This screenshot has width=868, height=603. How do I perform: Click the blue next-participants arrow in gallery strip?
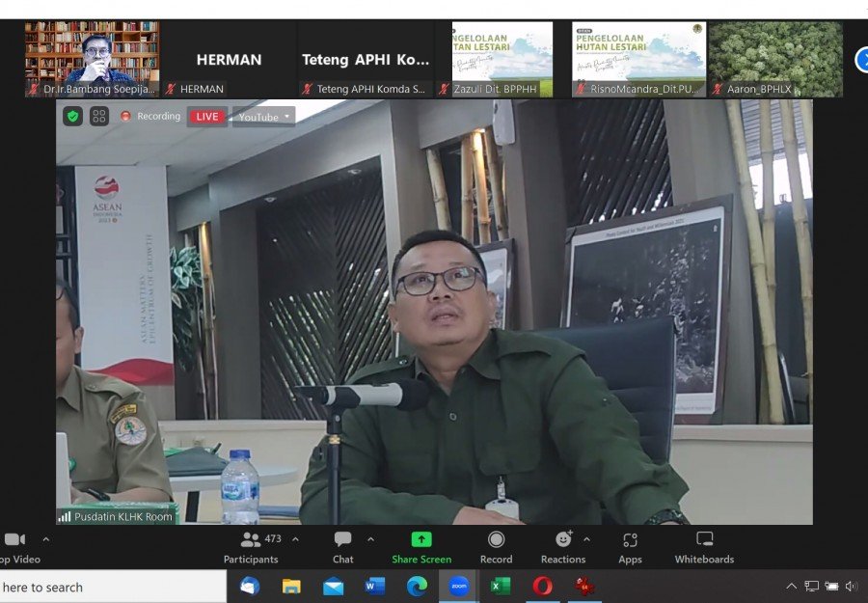tap(862, 60)
